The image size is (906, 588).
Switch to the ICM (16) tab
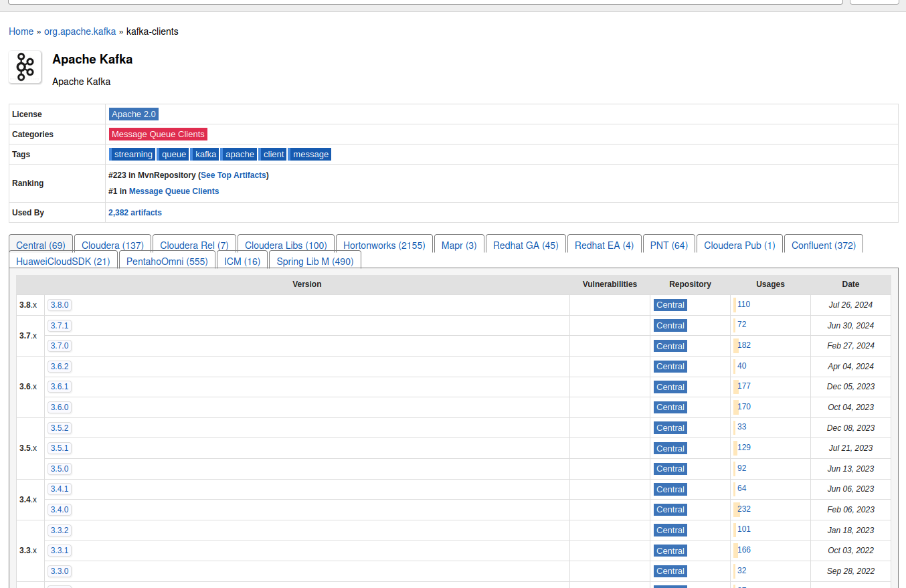pyautogui.click(x=242, y=261)
